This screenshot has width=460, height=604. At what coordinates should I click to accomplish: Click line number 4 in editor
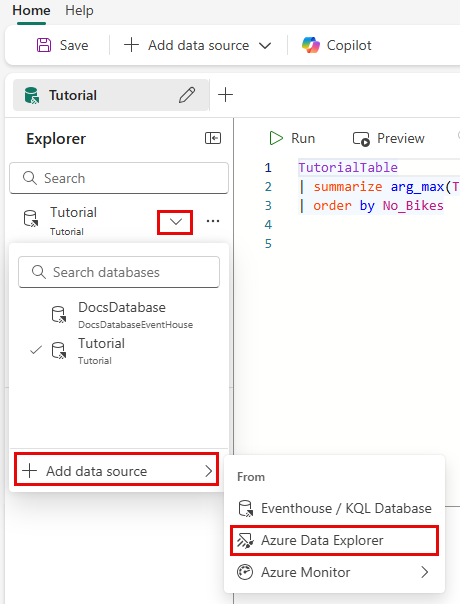[x=268, y=225]
